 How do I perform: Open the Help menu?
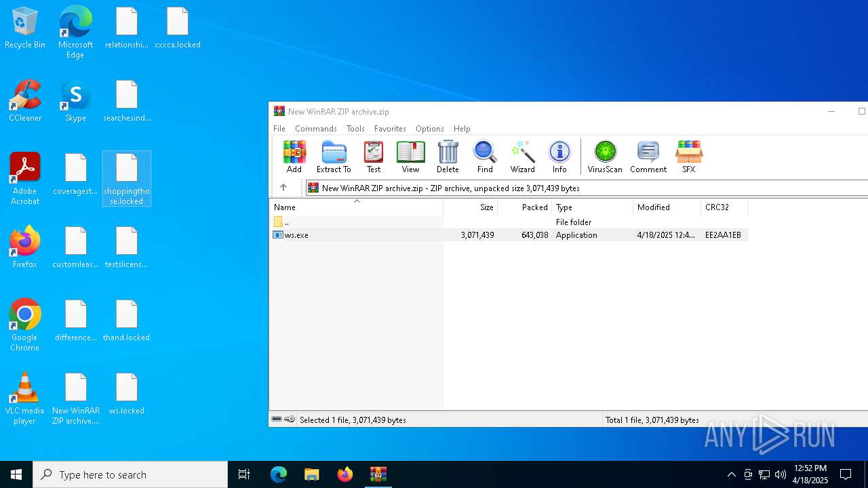(462, 129)
